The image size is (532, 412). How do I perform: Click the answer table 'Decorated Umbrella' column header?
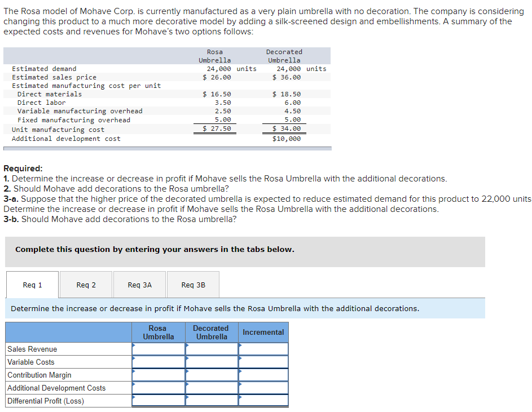pos(212,333)
